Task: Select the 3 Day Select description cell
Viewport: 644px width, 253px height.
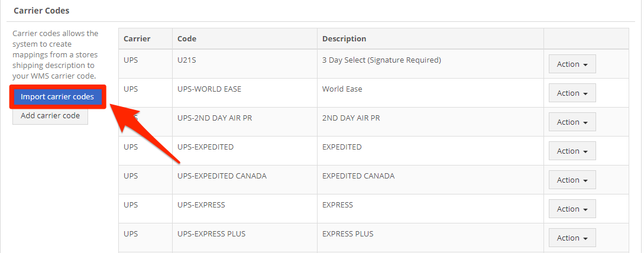Action: click(431, 64)
